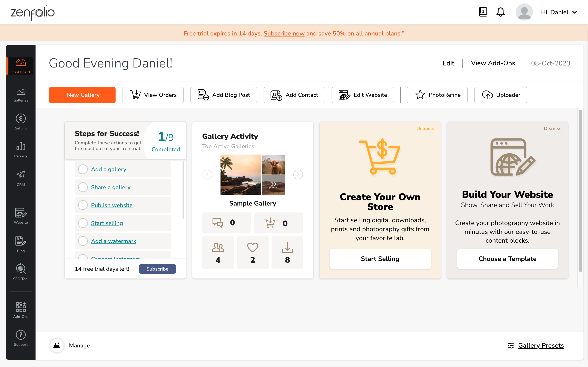Viewport: 588px width, 367px height.
Task: Go back in the gallery carousel
Action: [x=207, y=174]
